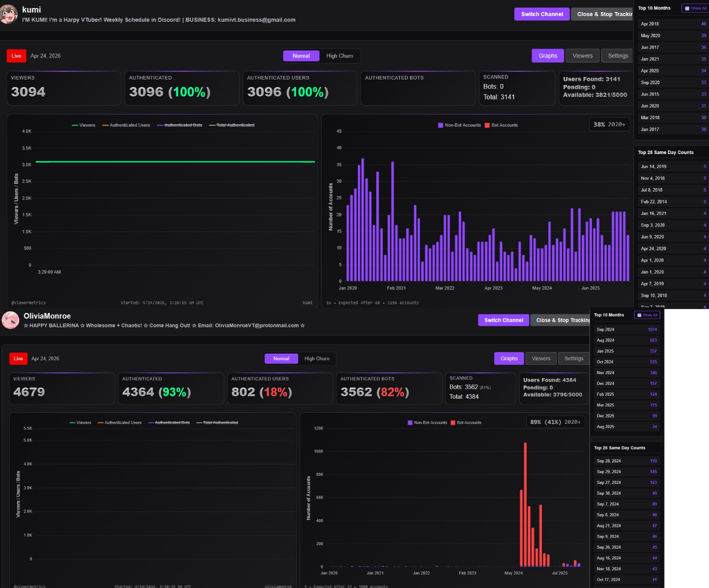Click Close & Stop Tracking for OliviaMonroe
Viewport: 709px width, 588px height.
coord(561,320)
